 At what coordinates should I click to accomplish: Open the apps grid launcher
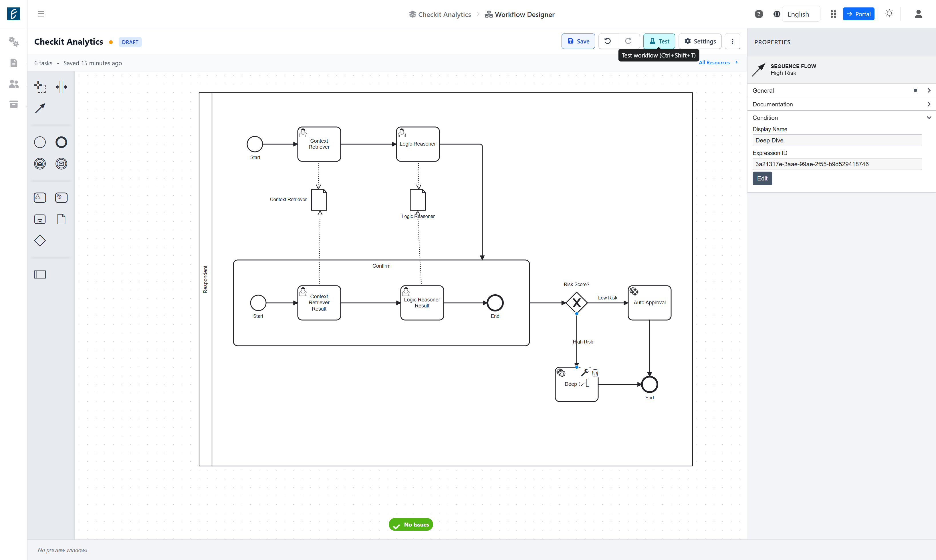[833, 14]
